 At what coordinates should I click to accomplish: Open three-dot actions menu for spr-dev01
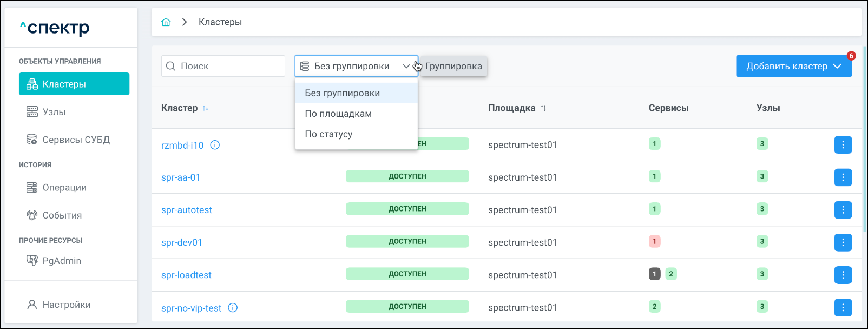[843, 242]
